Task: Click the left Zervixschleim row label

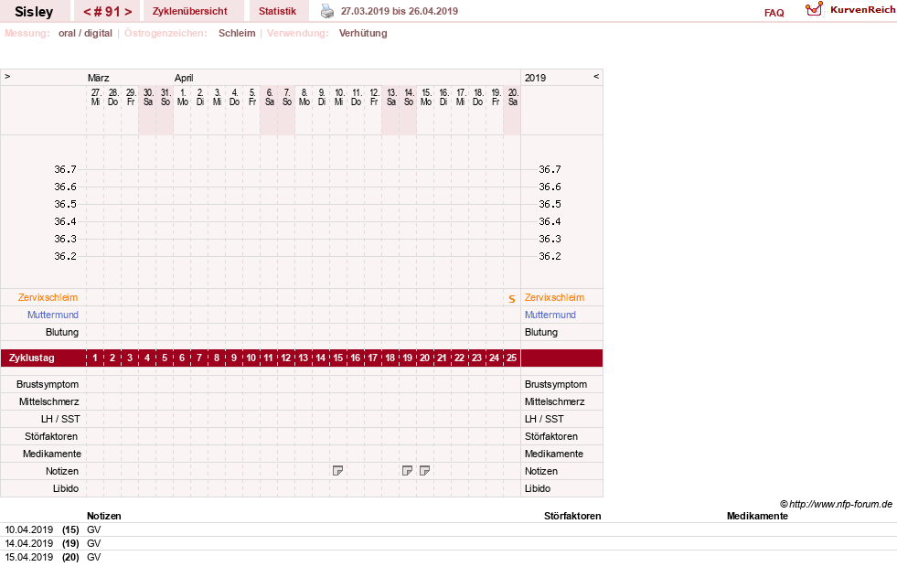Action: pos(48,297)
